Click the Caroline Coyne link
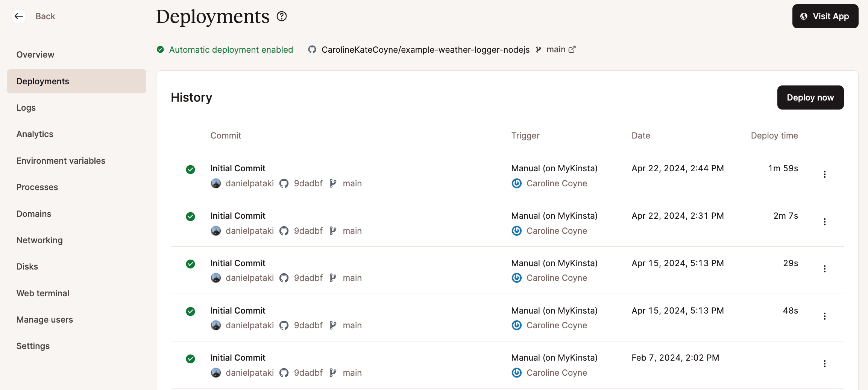 [557, 183]
